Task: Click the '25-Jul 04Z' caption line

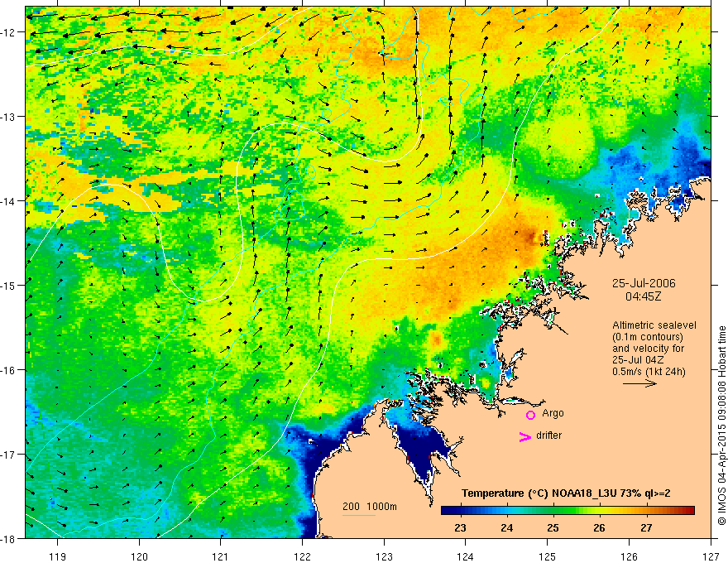Action: (638, 360)
